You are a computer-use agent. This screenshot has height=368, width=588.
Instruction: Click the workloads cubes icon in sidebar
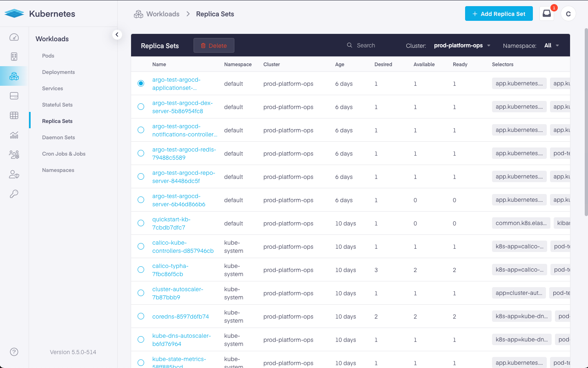14,76
